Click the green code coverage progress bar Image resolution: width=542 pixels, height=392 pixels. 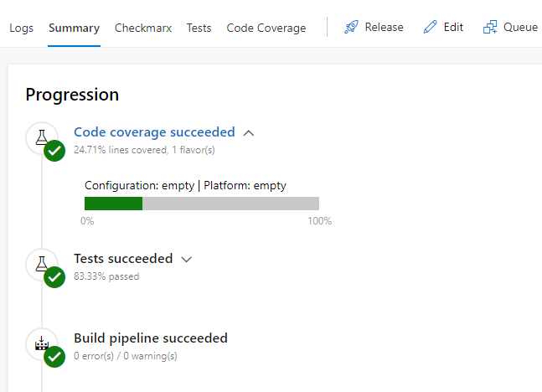pyautogui.click(x=113, y=204)
